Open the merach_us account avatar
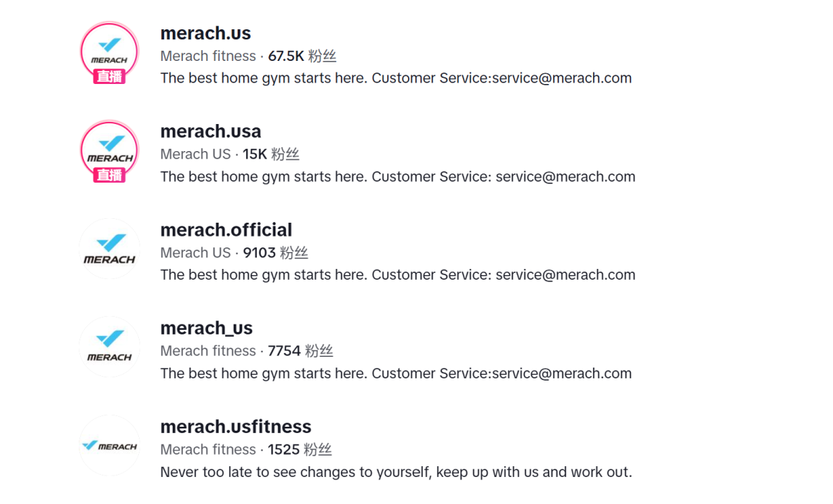The width and height of the screenshot is (833, 504). tap(109, 346)
